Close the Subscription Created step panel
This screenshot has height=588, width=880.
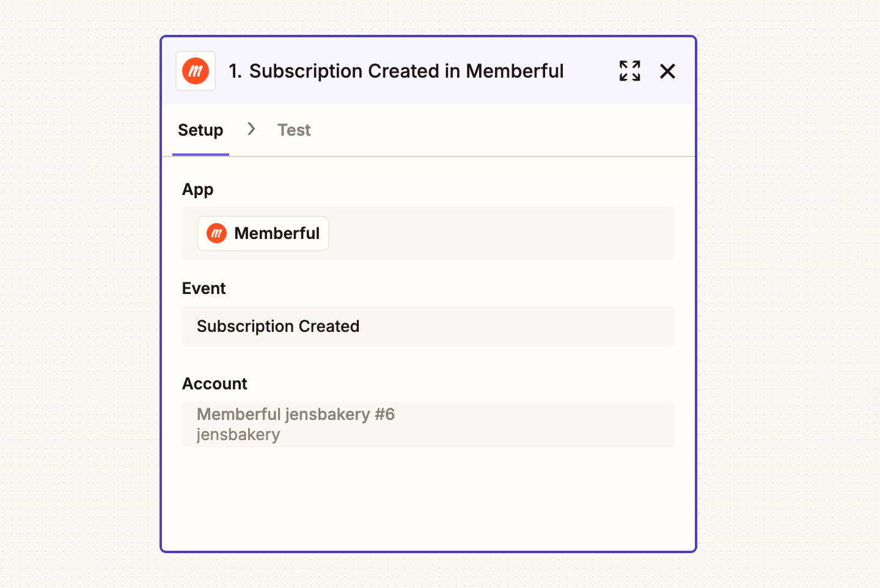(667, 71)
